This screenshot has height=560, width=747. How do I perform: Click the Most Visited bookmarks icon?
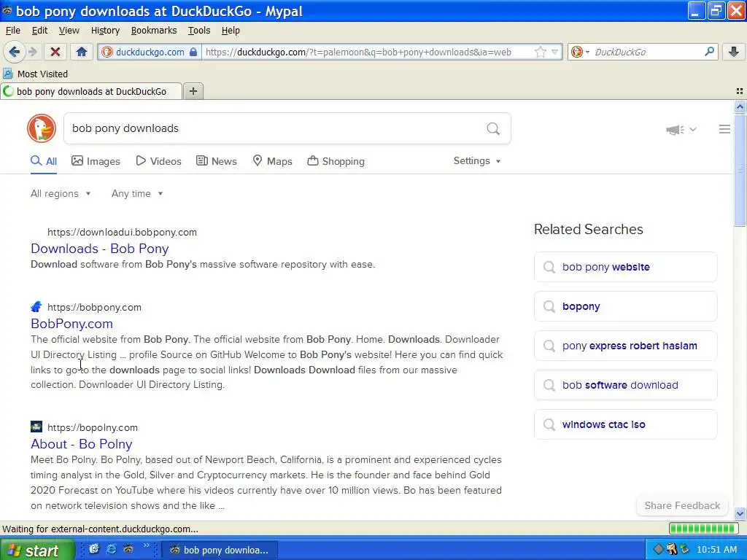click(7, 74)
